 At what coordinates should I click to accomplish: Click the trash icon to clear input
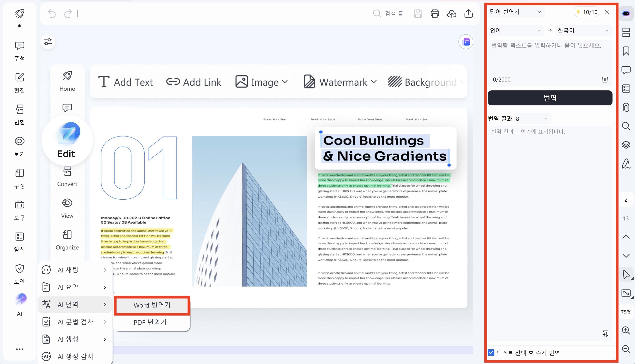pos(605,79)
